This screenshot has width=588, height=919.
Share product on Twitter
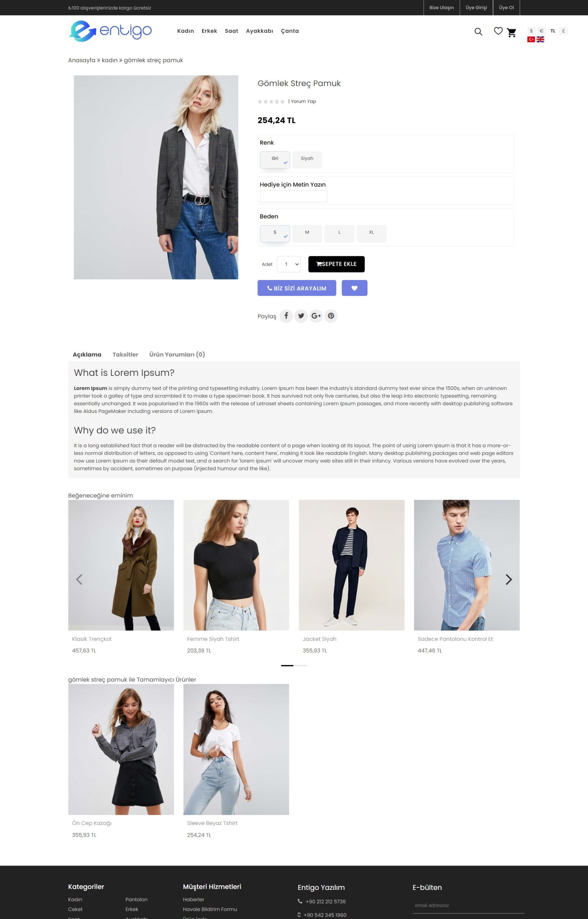301,316
